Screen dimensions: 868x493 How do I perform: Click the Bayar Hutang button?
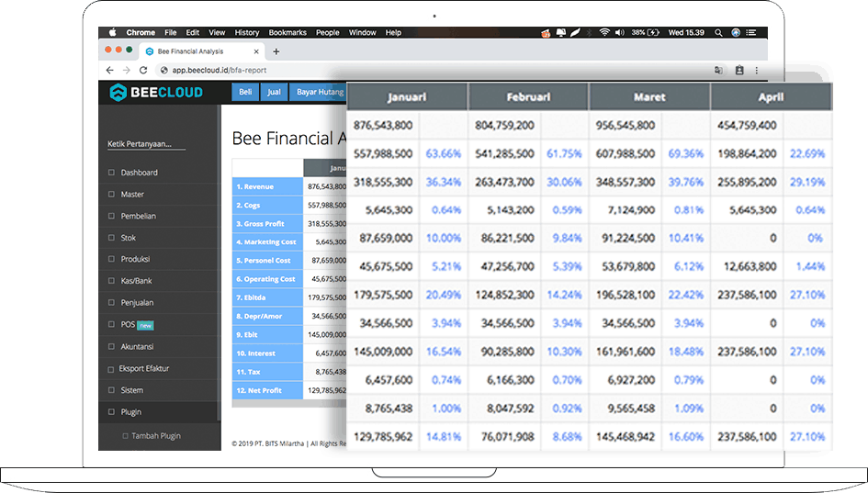318,92
